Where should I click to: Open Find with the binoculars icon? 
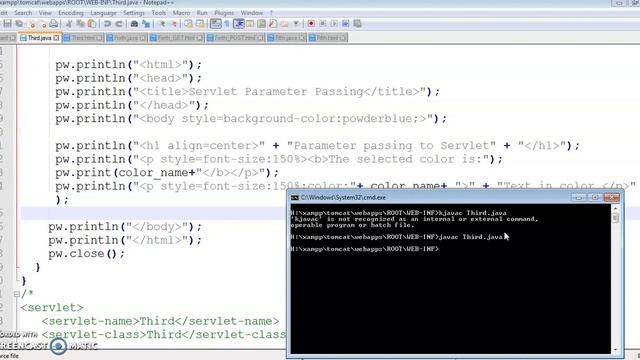pyautogui.click(x=134, y=24)
